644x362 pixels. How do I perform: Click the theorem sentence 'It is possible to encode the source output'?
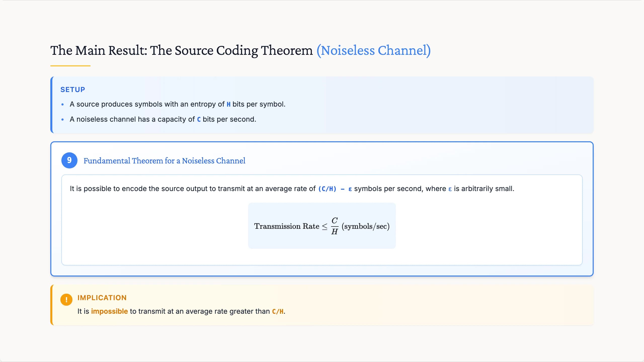(292, 189)
